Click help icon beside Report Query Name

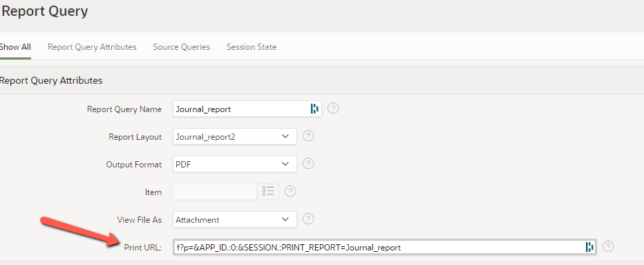pyautogui.click(x=333, y=109)
